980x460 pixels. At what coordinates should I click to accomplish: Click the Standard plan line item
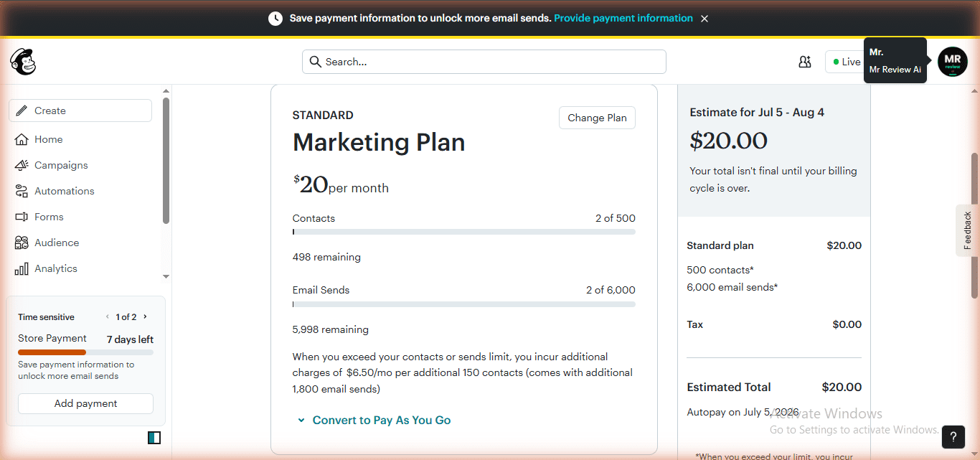coord(720,245)
